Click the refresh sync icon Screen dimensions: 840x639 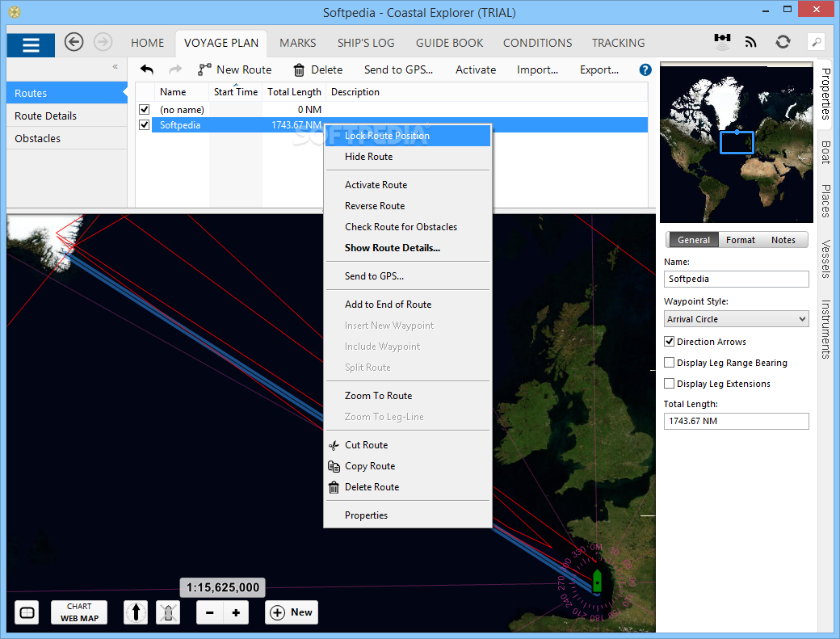pyautogui.click(x=783, y=42)
